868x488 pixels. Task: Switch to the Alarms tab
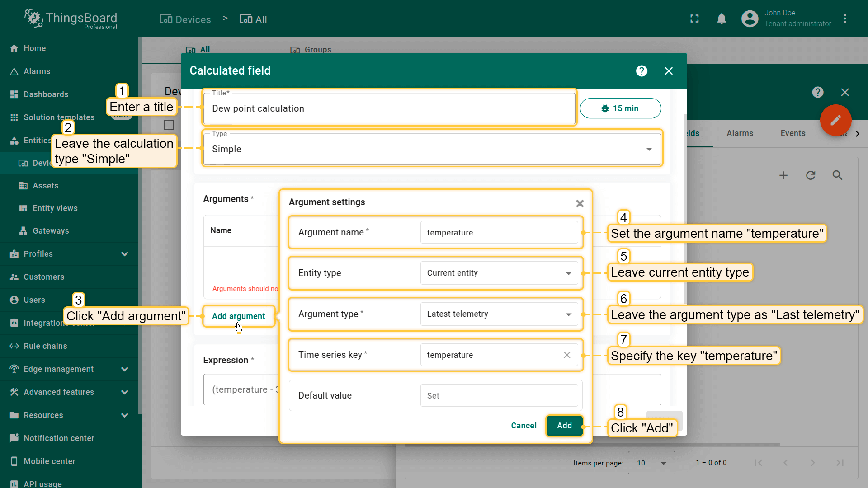coord(740,133)
